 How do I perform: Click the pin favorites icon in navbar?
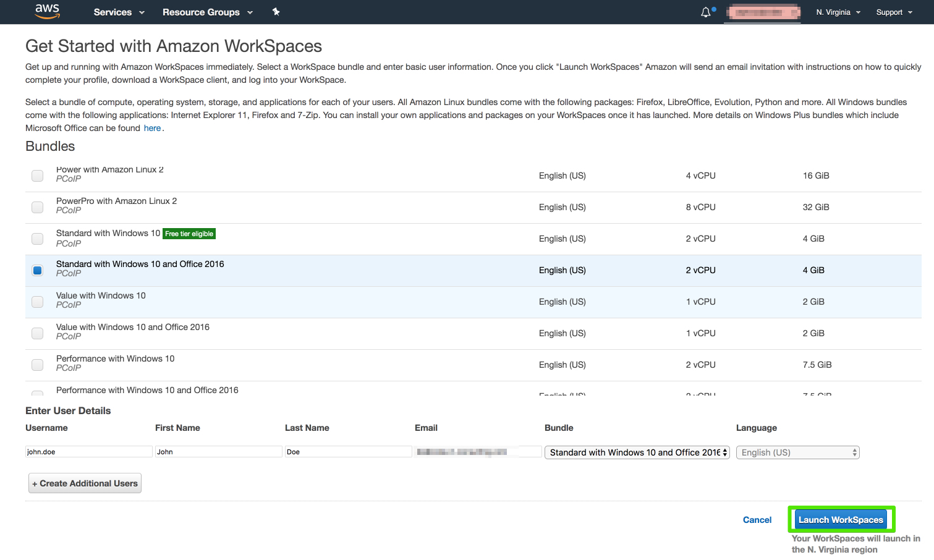(276, 12)
